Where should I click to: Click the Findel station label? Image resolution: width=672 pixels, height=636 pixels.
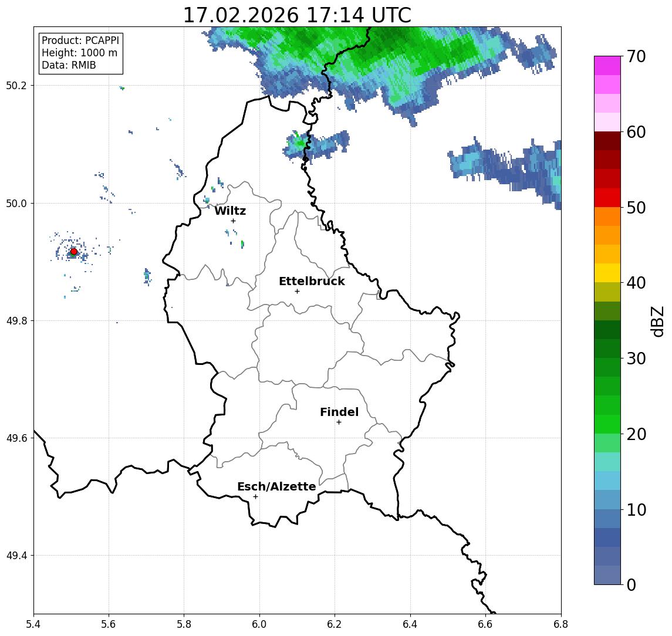point(339,412)
